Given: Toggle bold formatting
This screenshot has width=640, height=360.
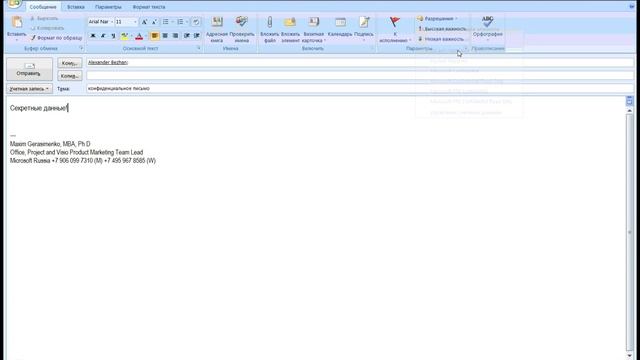Looking at the screenshot, I should click(x=93, y=36).
